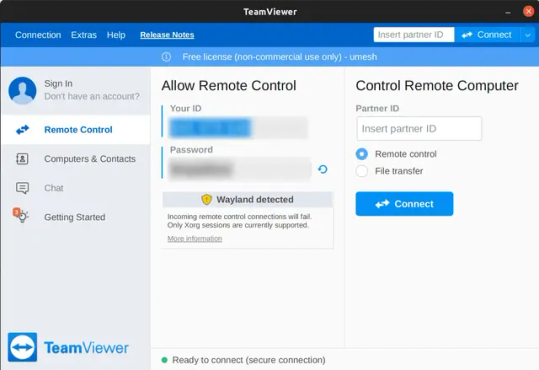Select the File transfer radio button
This screenshot has width=539, height=370.
tap(362, 171)
